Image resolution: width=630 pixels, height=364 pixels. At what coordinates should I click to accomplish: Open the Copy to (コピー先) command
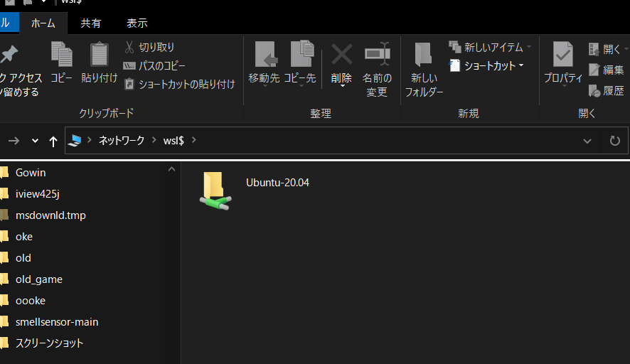pyautogui.click(x=300, y=63)
